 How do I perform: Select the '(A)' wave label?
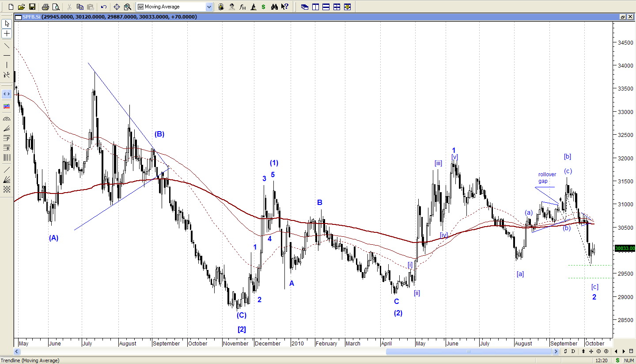[x=53, y=238]
